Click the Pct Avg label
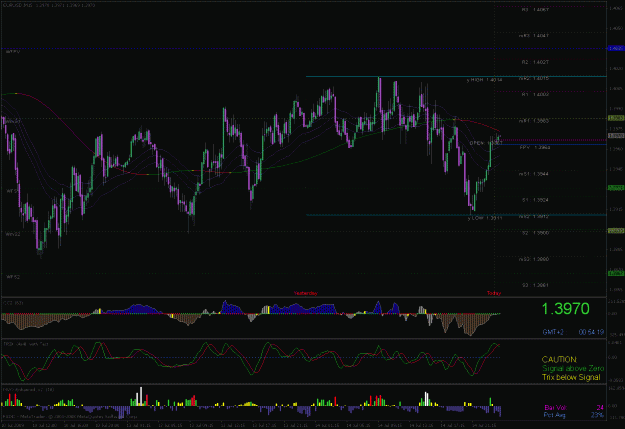625x429 pixels. click(555, 415)
